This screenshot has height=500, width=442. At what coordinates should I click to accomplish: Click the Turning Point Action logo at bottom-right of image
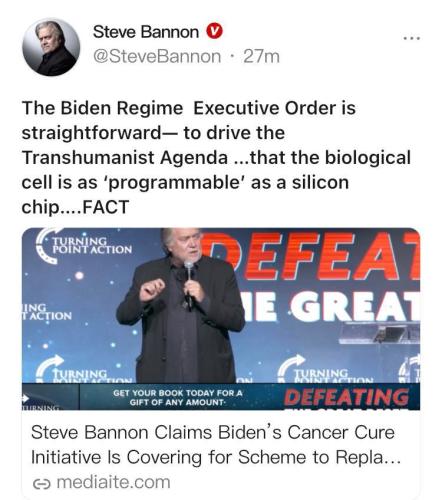tap(327, 369)
